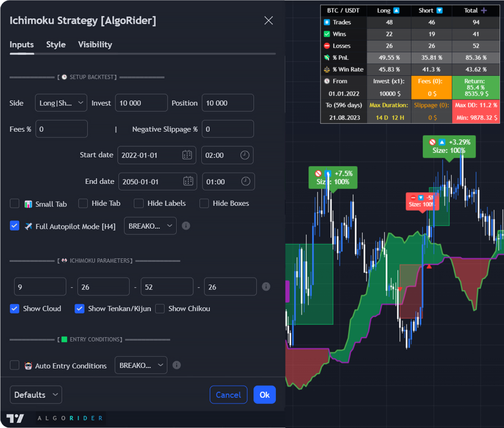This screenshot has height=428, width=504.
Task: Click the Cancel button
Action: pyautogui.click(x=228, y=394)
